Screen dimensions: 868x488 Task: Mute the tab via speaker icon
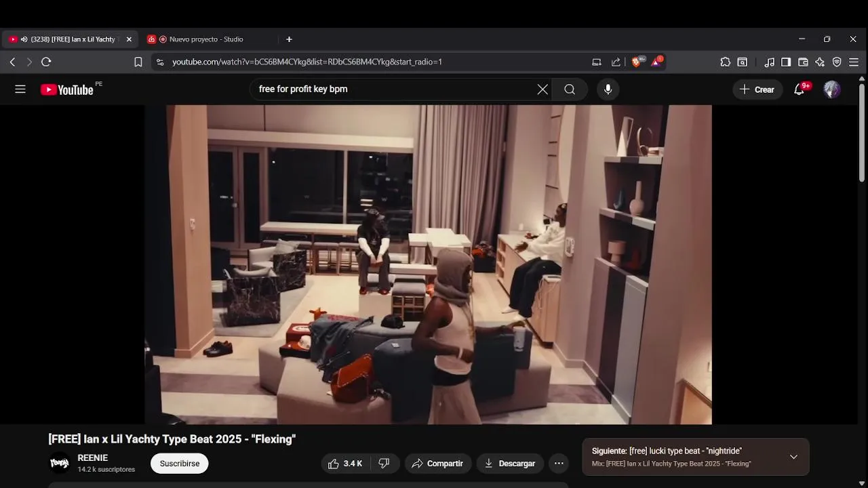pyautogui.click(x=24, y=39)
